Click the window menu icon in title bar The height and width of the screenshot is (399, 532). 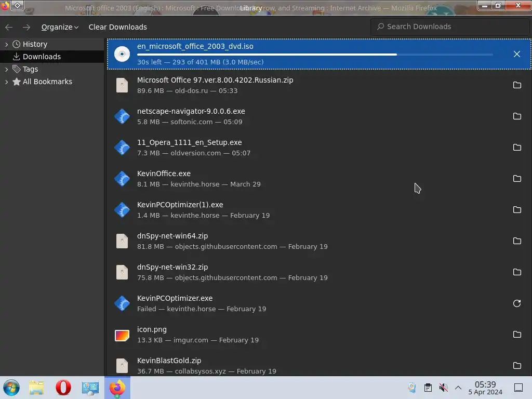tap(18, 5)
